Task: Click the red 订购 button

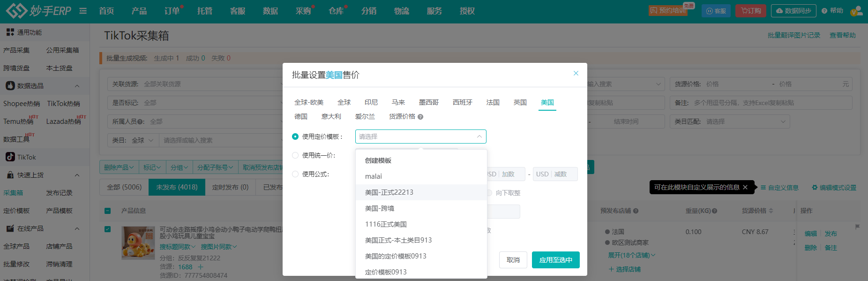Action: click(x=751, y=11)
